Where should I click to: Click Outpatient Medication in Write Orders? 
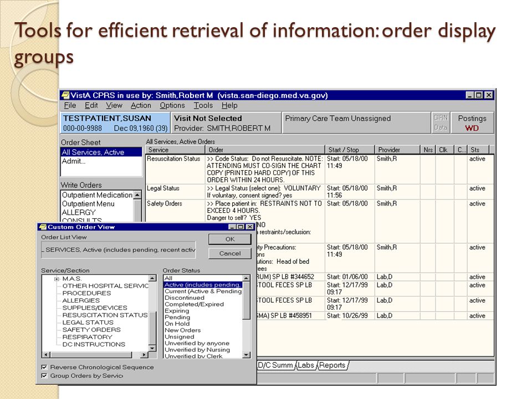pos(97,195)
